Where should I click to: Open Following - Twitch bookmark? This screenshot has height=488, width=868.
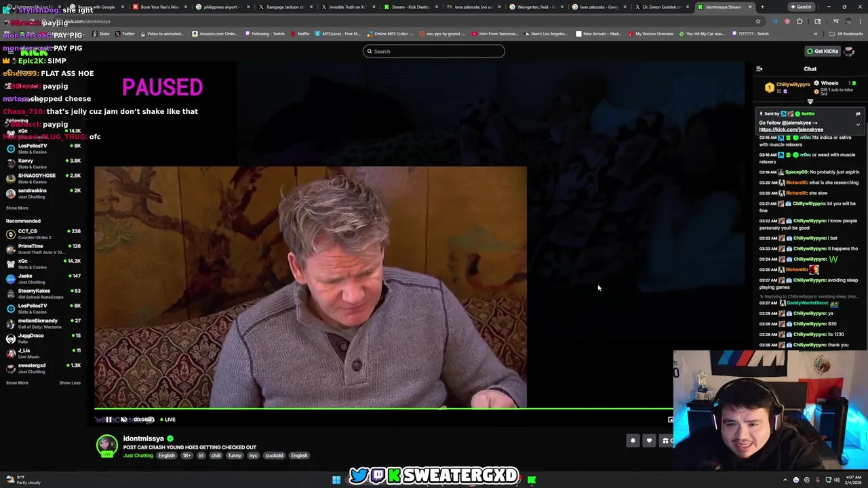coord(265,34)
